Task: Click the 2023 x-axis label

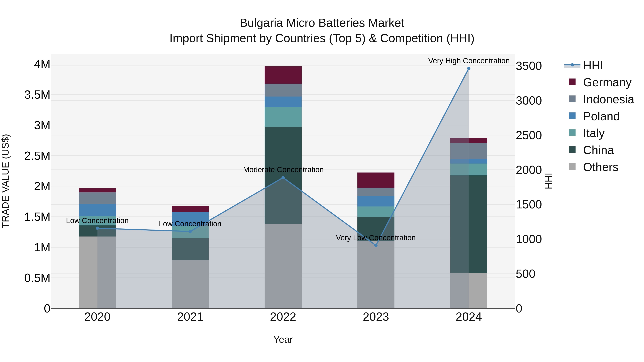Action: [376, 317]
